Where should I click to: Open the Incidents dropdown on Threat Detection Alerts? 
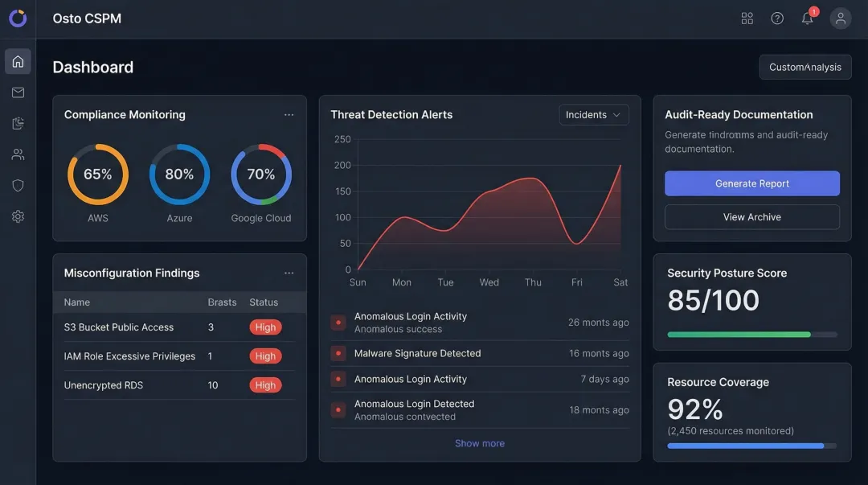[593, 114]
